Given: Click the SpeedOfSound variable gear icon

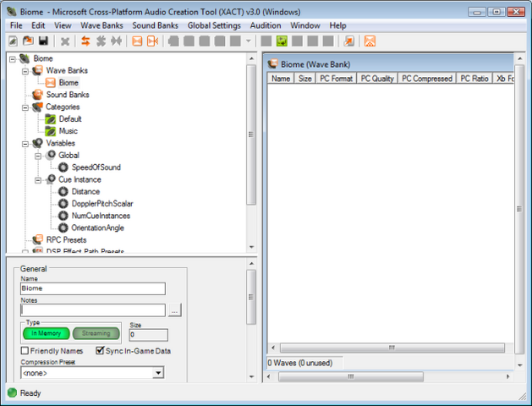Looking at the screenshot, I should point(63,167).
